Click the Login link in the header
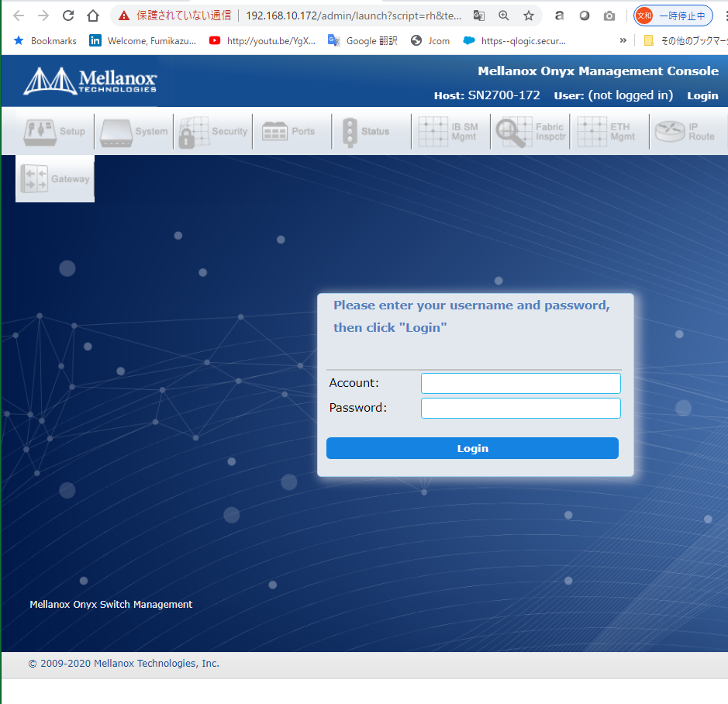Viewport: 728px width, 704px height. point(702,95)
